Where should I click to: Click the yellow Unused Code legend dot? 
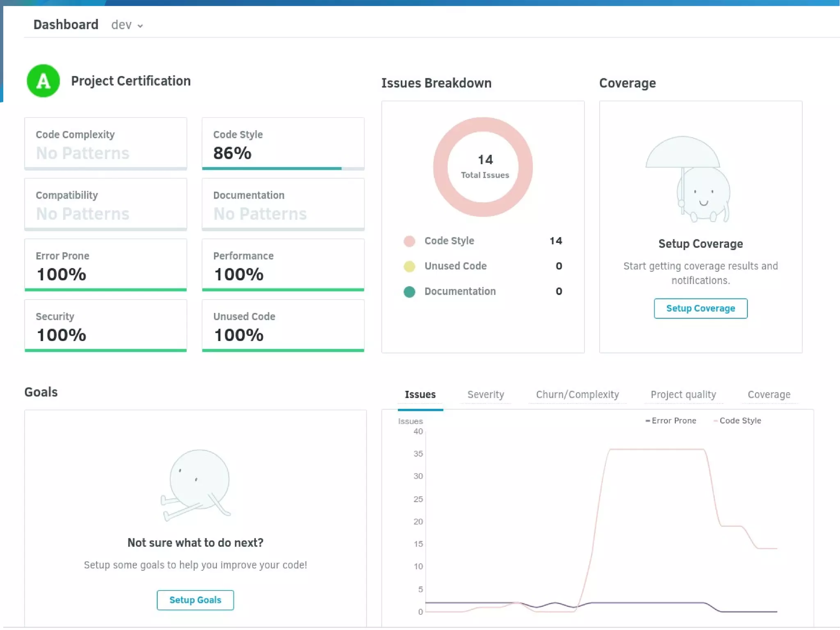coord(409,266)
